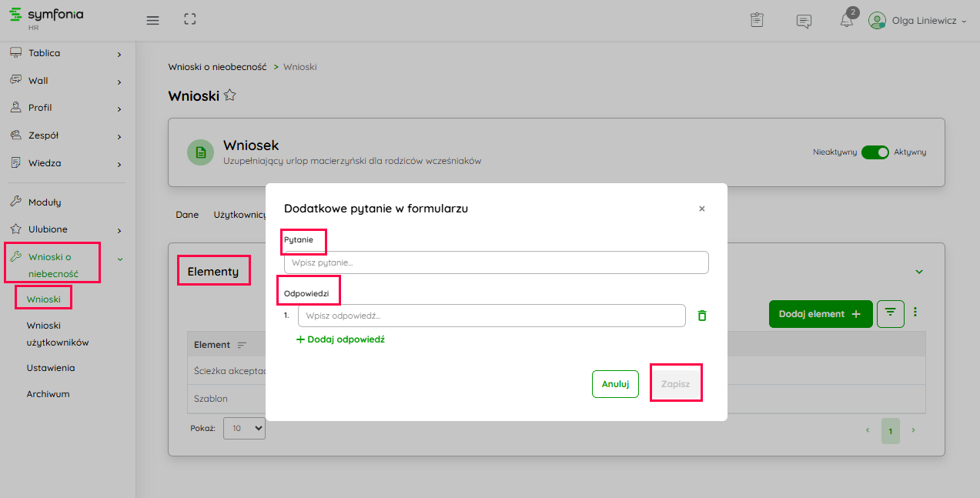Click the hamburger menu icon
This screenshot has width=980, height=498.
click(152, 20)
